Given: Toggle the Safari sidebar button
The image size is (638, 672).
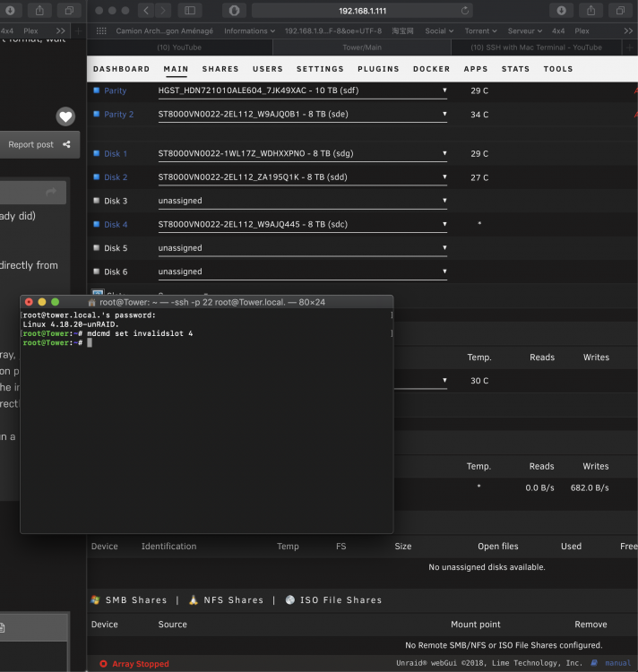Looking at the screenshot, I should pos(190,11).
